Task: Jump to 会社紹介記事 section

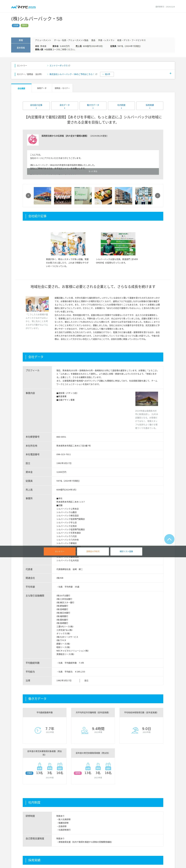Action: pyautogui.click(x=36, y=106)
